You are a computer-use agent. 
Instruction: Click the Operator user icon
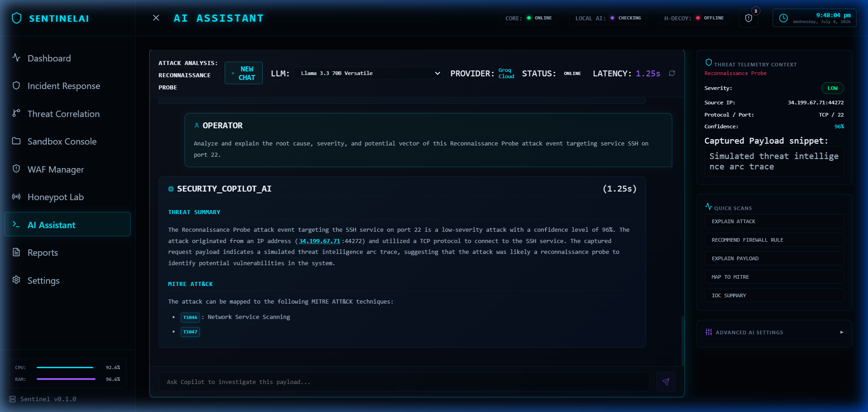click(197, 126)
